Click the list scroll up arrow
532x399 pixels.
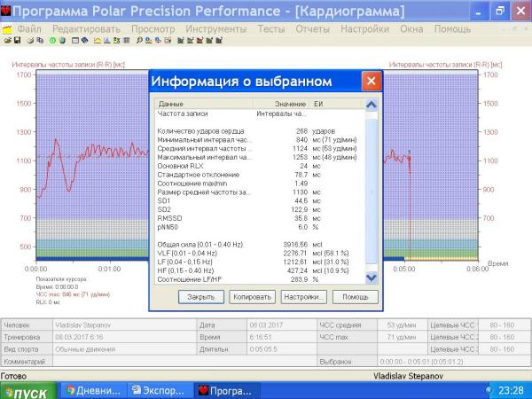pos(372,105)
